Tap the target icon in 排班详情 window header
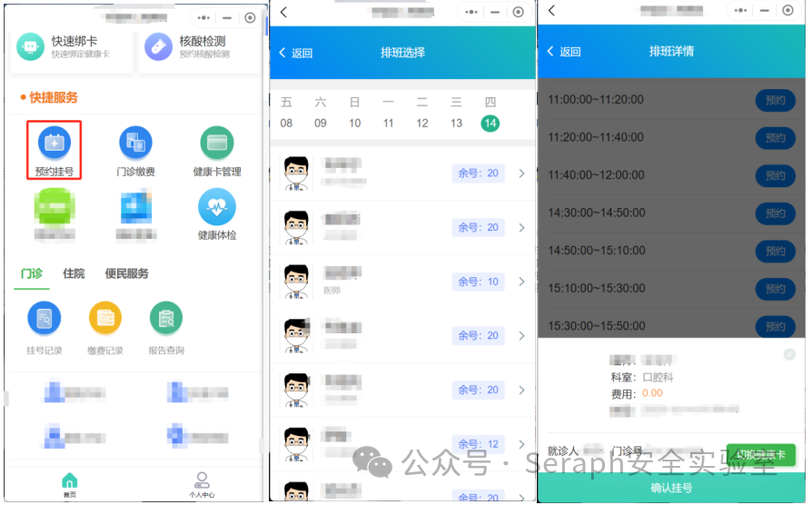The height and width of the screenshot is (505, 812). (x=787, y=10)
